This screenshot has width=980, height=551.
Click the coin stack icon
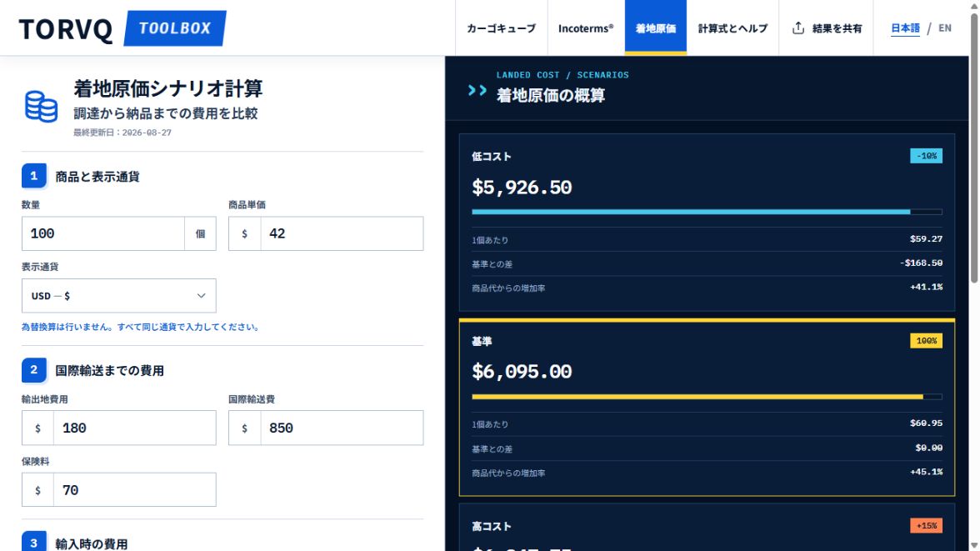coord(42,107)
